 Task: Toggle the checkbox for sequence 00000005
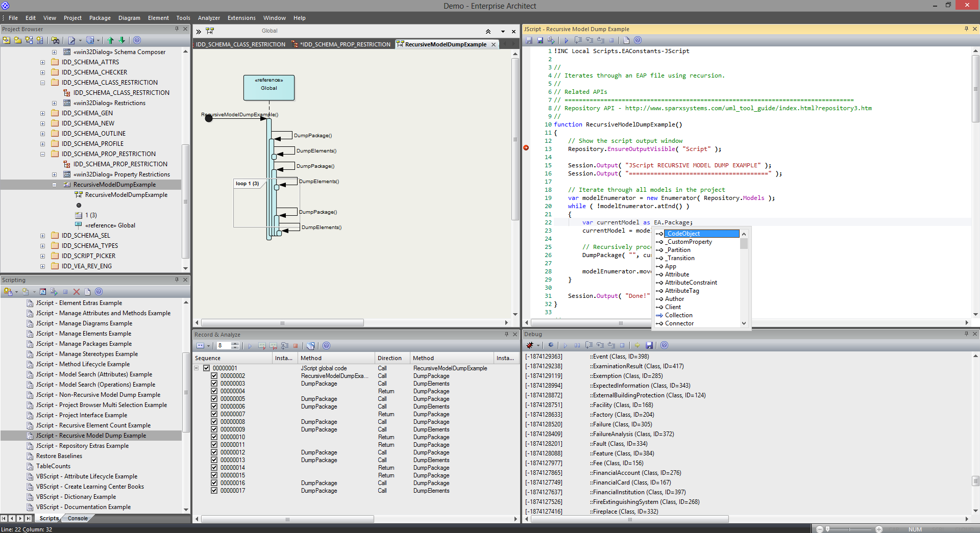[x=214, y=399]
